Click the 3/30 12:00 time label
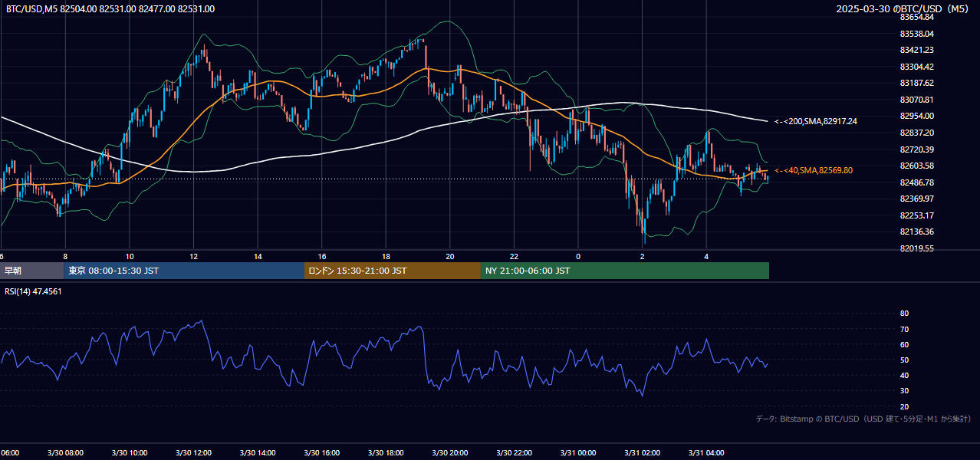 (x=193, y=452)
